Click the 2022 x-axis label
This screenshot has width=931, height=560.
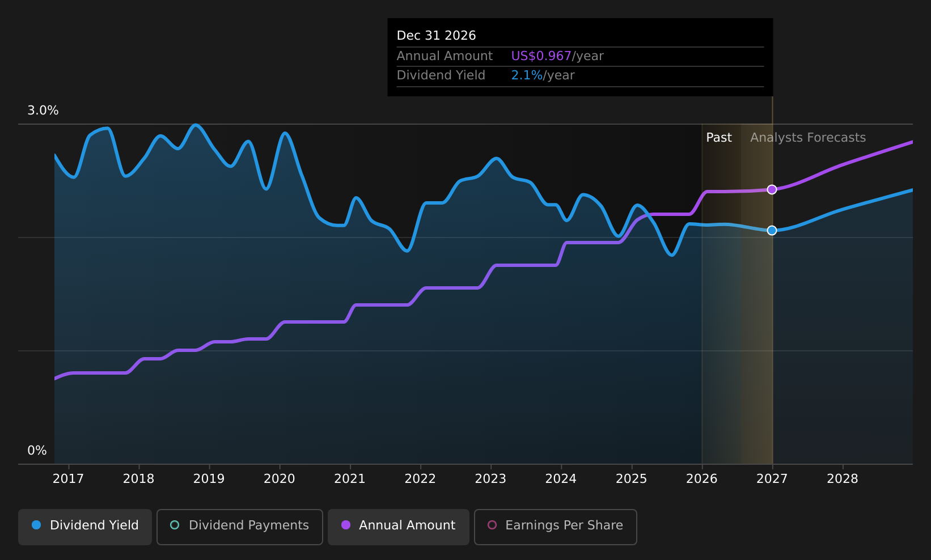pos(420,479)
